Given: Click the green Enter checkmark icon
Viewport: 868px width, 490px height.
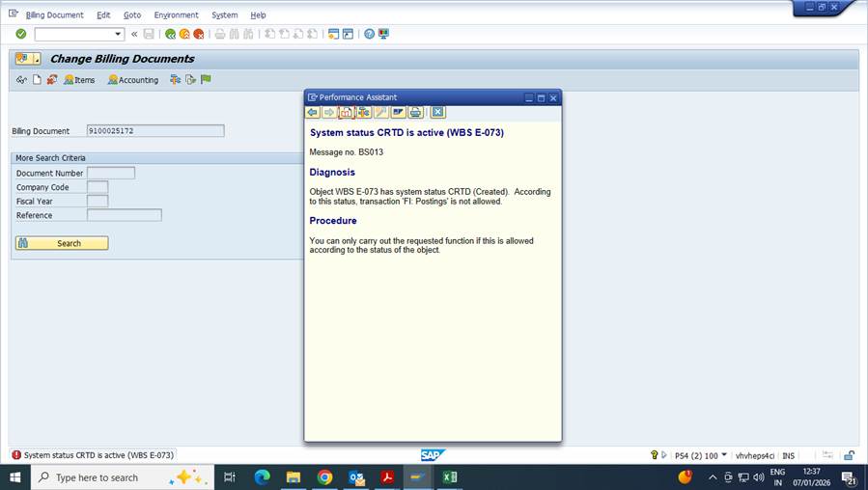Looking at the screenshot, I should (x=21, y=34).
